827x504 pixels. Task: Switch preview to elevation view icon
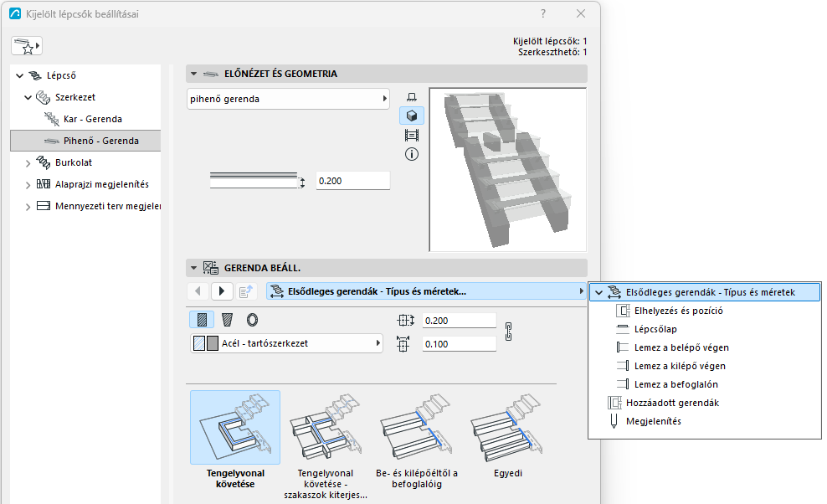412,135
